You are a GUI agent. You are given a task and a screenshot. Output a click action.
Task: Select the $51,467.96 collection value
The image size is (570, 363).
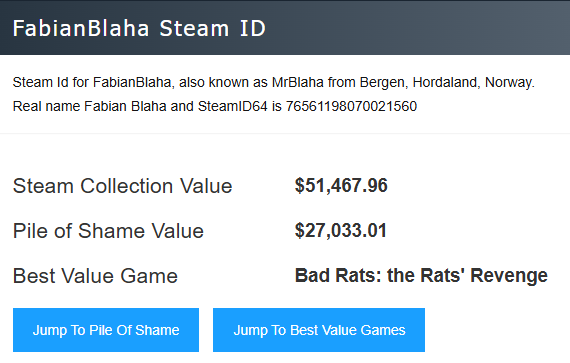click(x=341, y=185)
